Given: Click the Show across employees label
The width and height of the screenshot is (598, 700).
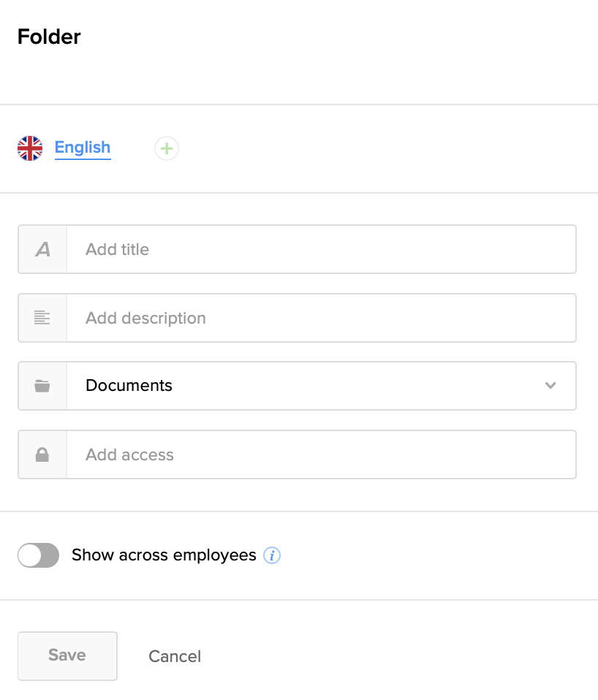Looking at the screenshot, I should (x=164, y=555).
